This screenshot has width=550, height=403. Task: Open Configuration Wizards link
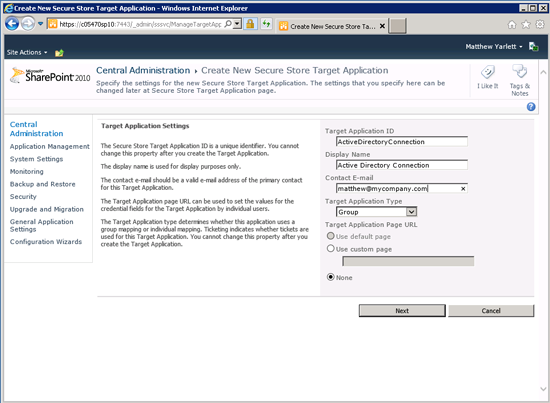46,242
